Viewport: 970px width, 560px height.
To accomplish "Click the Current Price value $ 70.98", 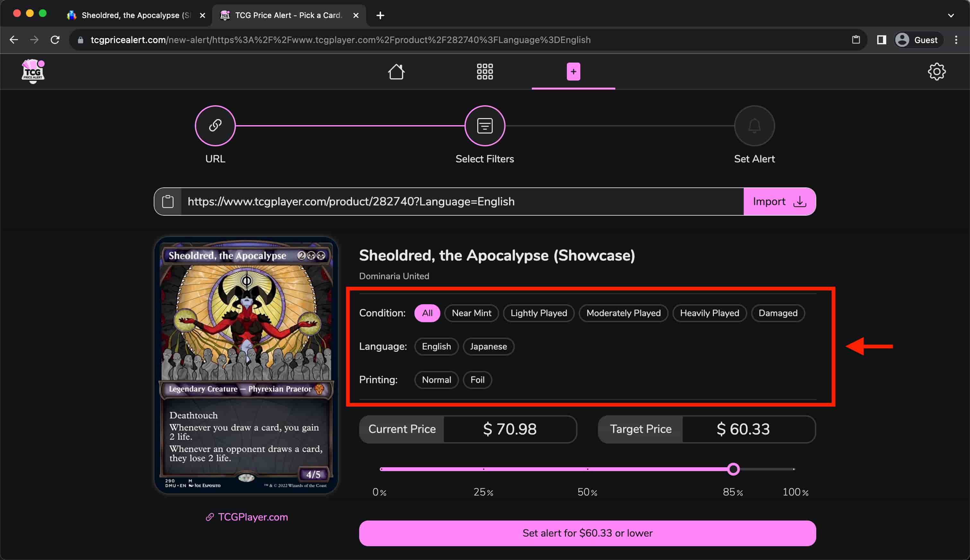I will 510,429.
